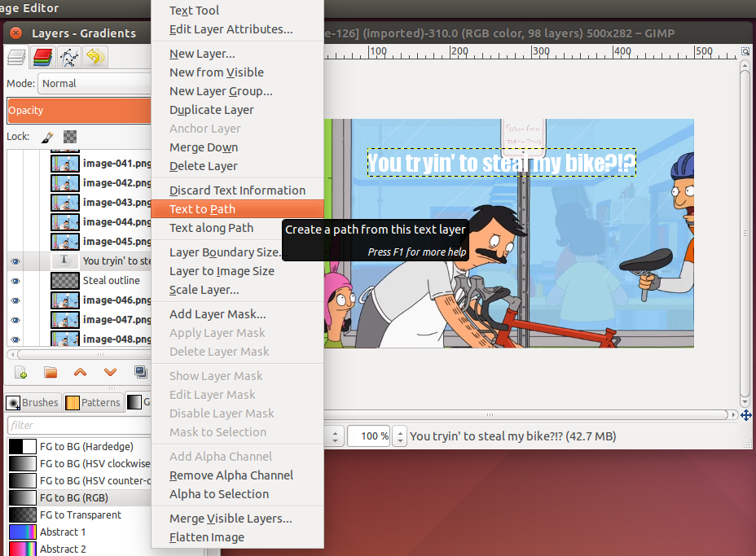Choose New Layer Group... menu item
Viewport: 756px width, 556px height.
[237, 91]
